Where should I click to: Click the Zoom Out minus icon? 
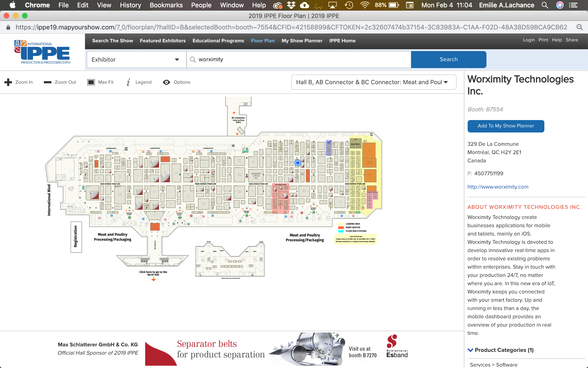(x=47, y=82)
